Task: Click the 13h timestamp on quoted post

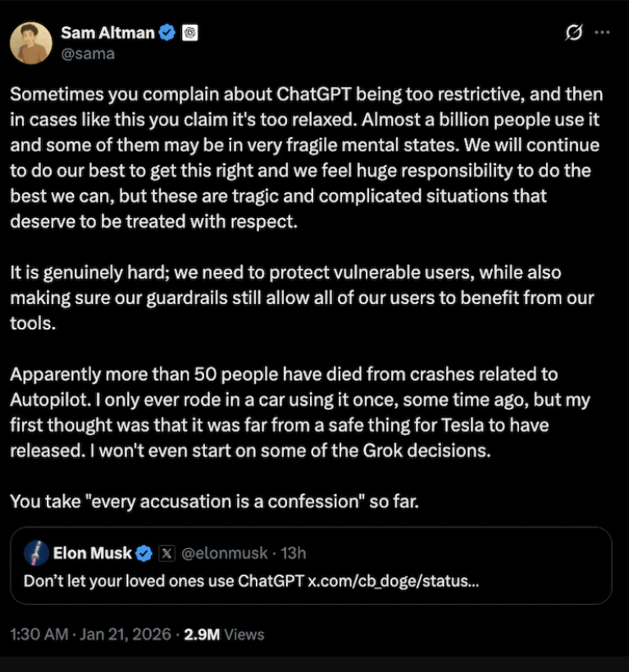Action: click(x=294, y=553)
